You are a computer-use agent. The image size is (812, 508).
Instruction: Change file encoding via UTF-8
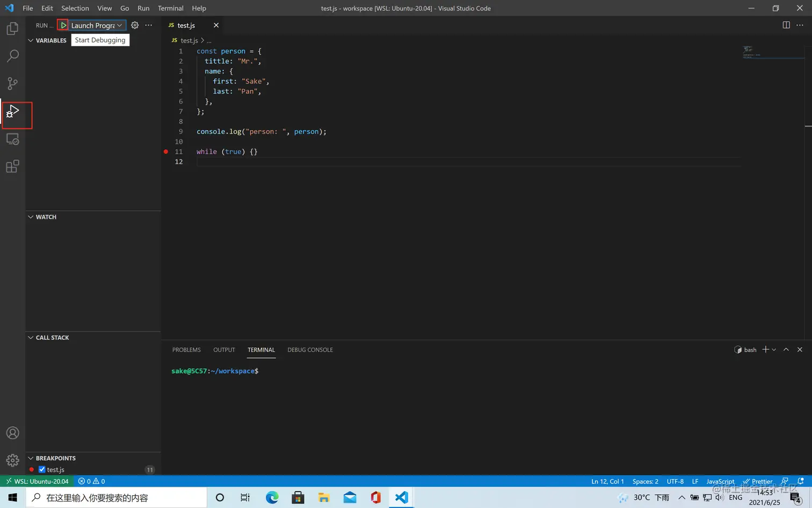click(675, 481)
